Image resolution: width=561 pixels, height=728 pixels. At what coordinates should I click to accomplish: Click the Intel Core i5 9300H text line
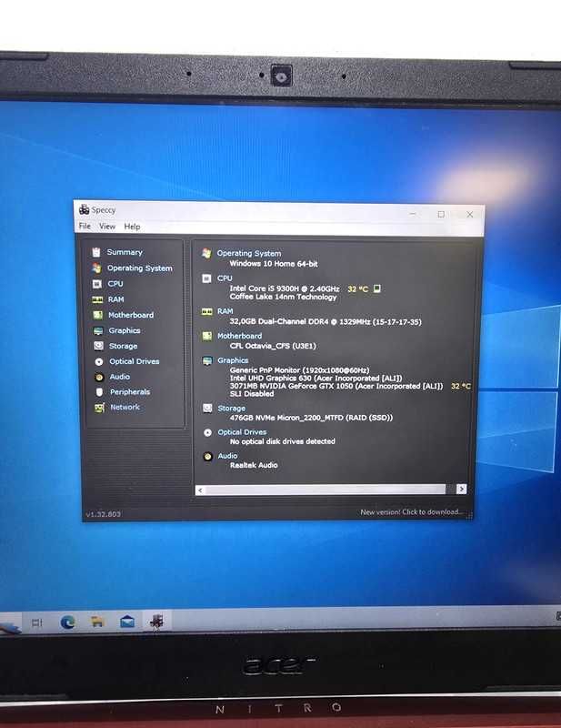click(285, 288)
